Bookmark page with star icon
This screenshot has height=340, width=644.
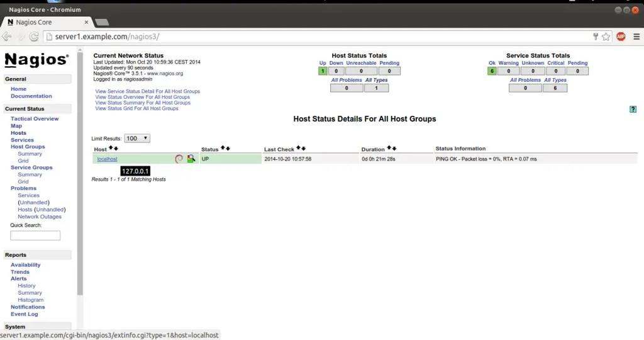tap(606, 37)
